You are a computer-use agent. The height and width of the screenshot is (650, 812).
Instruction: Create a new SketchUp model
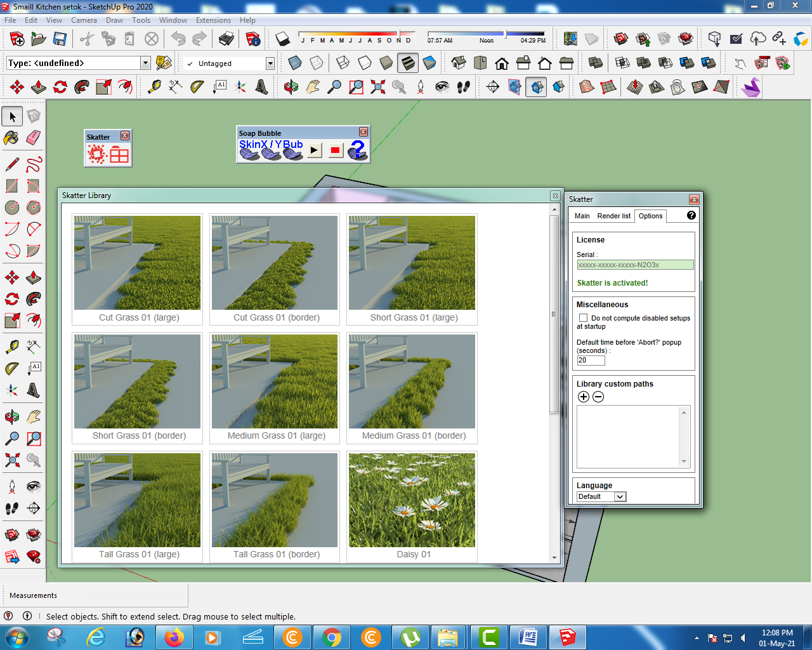click(17, 39)
